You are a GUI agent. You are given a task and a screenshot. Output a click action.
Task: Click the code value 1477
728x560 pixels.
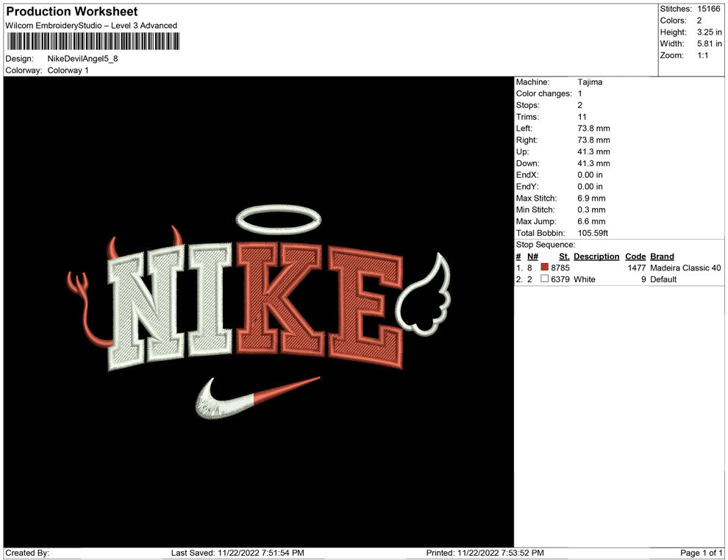click(x=637, y=268)
